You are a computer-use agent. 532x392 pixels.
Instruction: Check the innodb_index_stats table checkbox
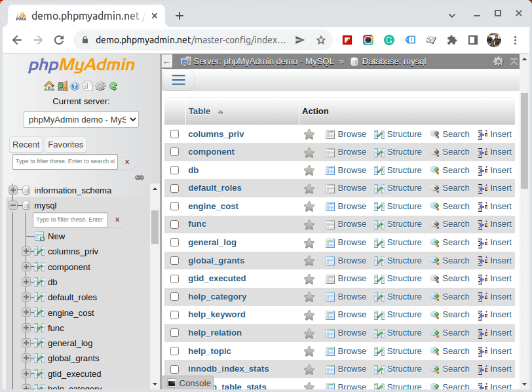point(175,369)
